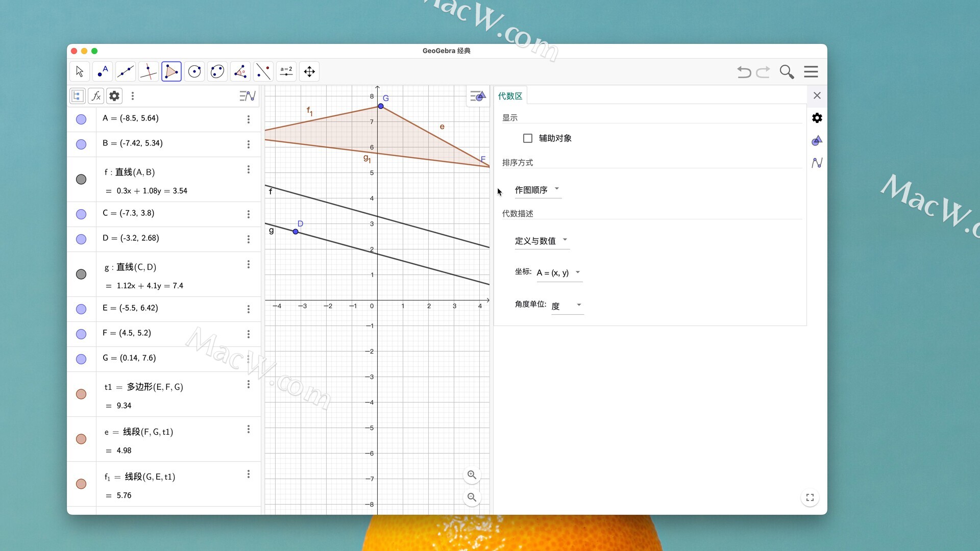
Task: Select the Move Graphics View tool
Action: (x=309, y=71)
